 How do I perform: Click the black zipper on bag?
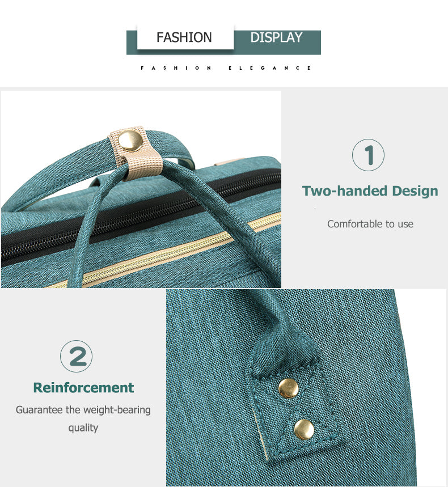click(x=141, y=217)
